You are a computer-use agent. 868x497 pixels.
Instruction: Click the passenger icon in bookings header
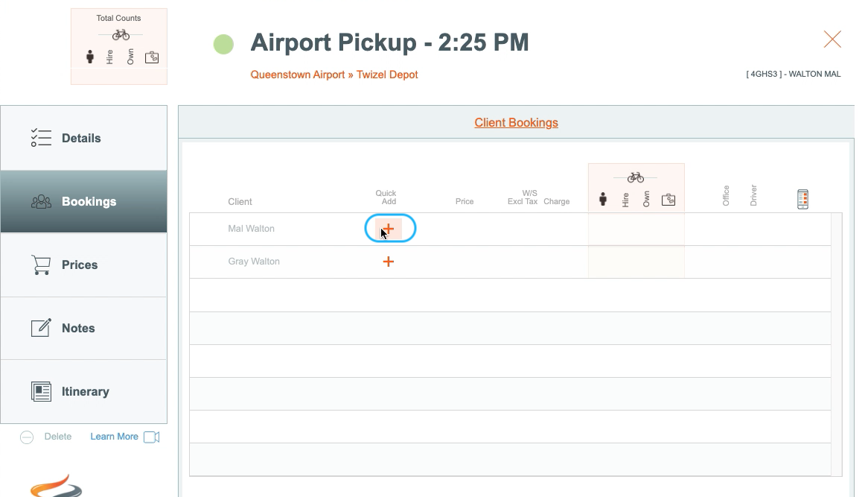point(603,200)
